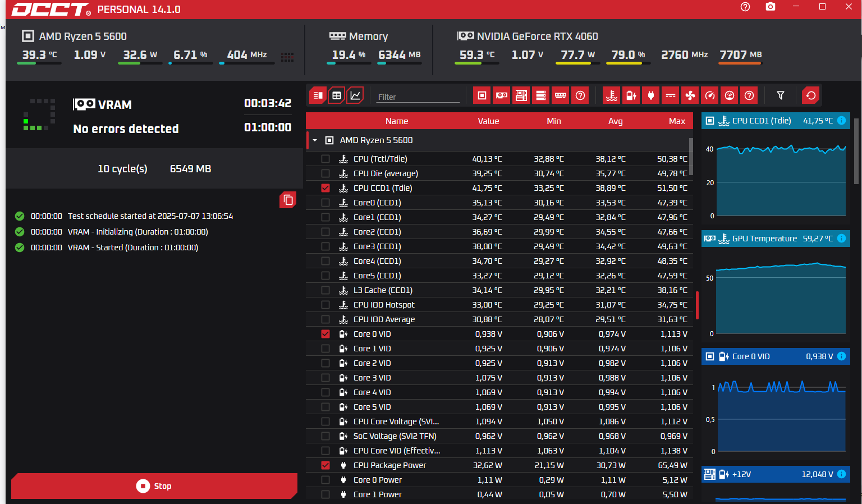Image resolution: width=862 pixels, height=504 pixels.
Task: Toggle memory module sensor filter icon
Action: tap(561, 95)
